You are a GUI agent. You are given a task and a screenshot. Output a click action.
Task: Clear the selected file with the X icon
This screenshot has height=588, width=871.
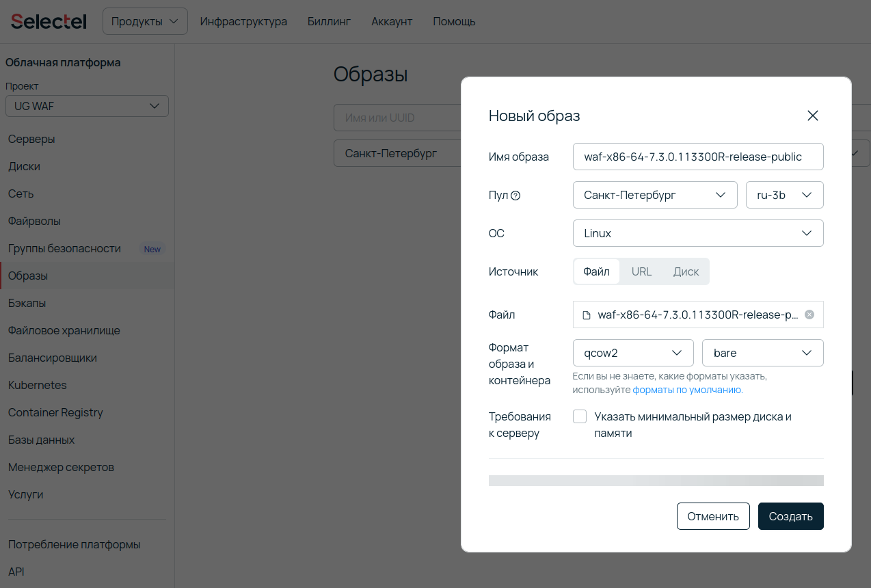[809, 315]
